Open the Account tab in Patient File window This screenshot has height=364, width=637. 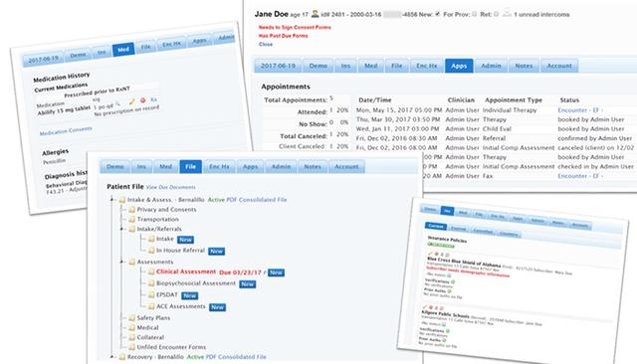pos(346,166)
